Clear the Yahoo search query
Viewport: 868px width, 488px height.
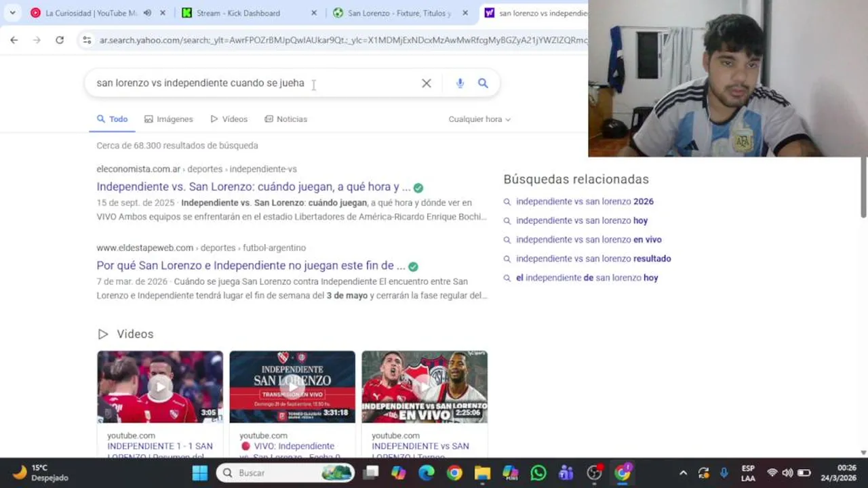click(427, 83)
